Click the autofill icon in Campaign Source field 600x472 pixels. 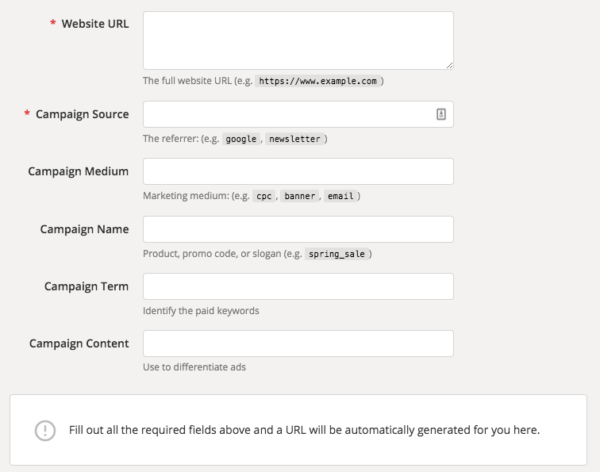[441, 114]
